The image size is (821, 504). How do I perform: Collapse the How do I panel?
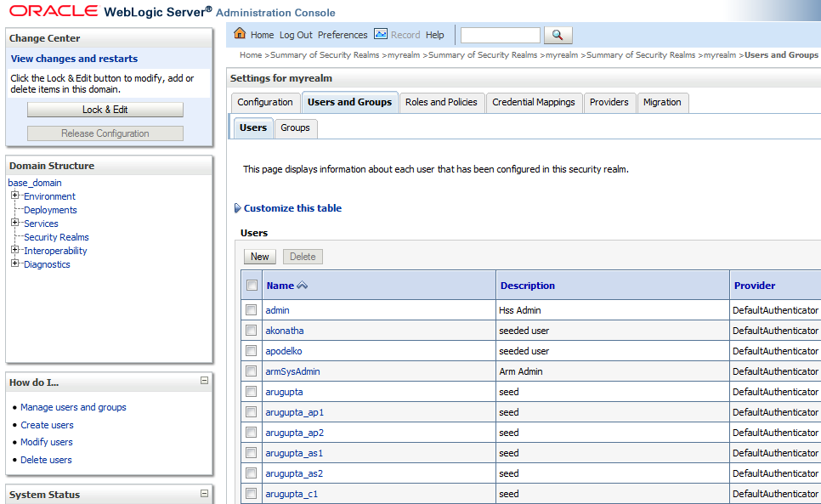coord(204,381)
